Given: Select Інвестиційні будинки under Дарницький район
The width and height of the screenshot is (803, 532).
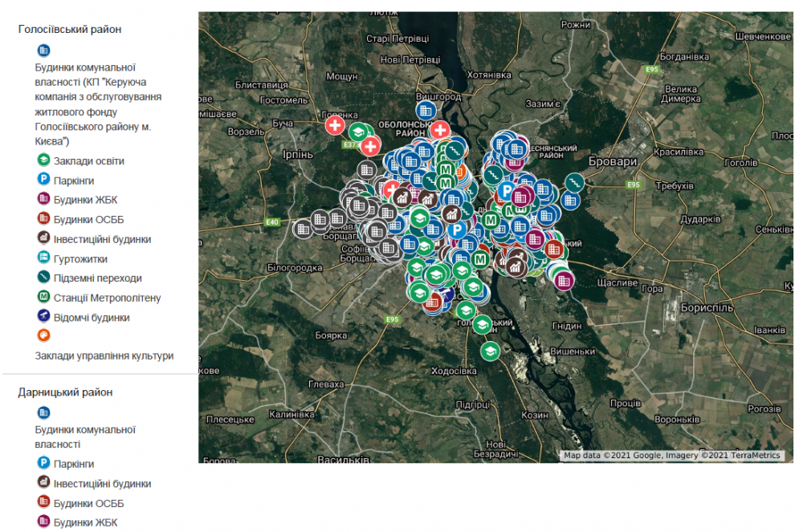Looking at the screenshot, I should [x=102, y=484].
